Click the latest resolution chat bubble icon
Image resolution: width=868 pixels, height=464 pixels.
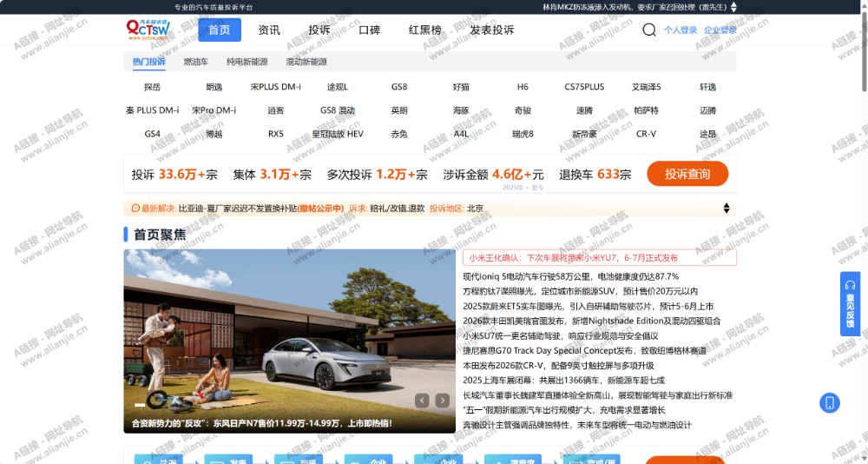coord(135,209)
